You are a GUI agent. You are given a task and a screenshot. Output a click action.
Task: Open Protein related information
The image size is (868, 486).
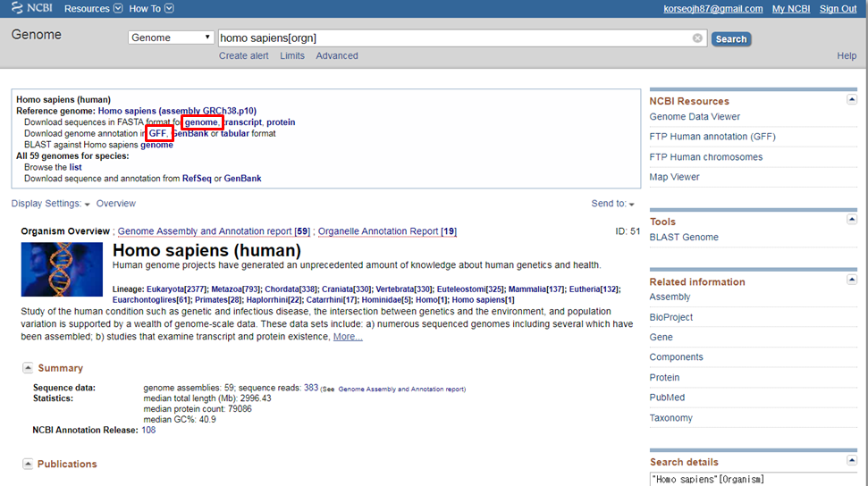[x=664, y=378]
